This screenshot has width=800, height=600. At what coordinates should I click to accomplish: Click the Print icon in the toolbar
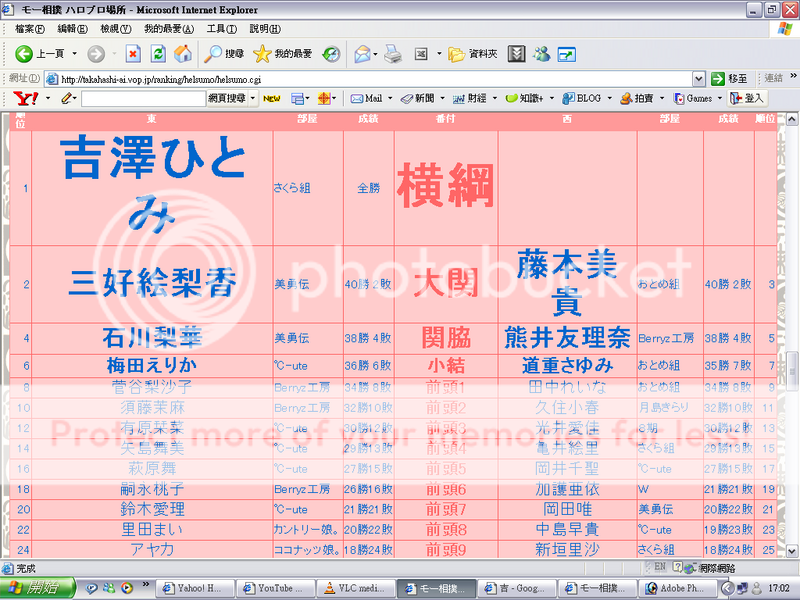[x=393, y=53]
